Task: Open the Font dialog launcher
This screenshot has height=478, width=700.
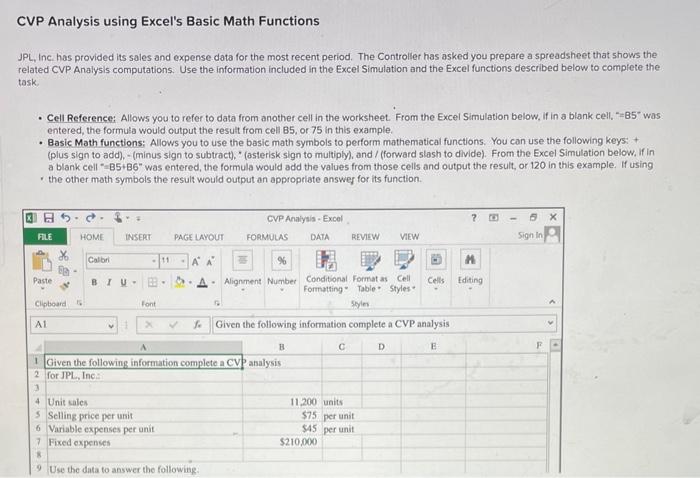Action: pyautogui.click(x=216, y=303)
